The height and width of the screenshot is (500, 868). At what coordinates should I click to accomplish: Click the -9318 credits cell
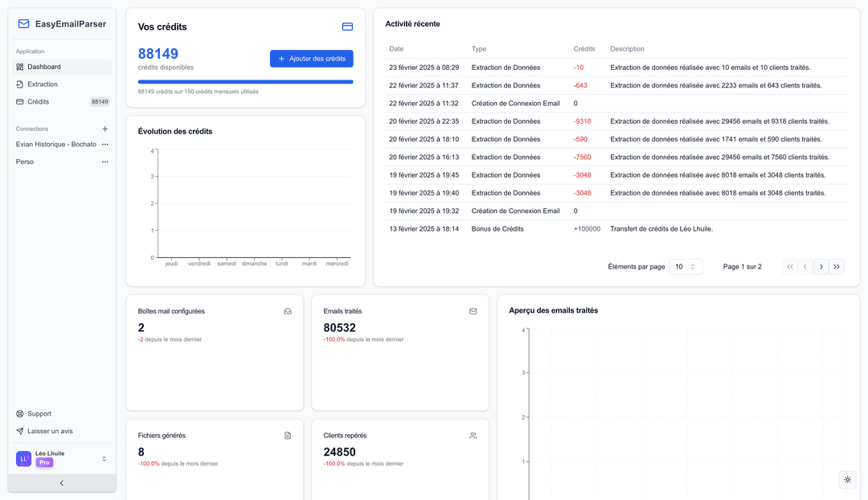point(582,121)
